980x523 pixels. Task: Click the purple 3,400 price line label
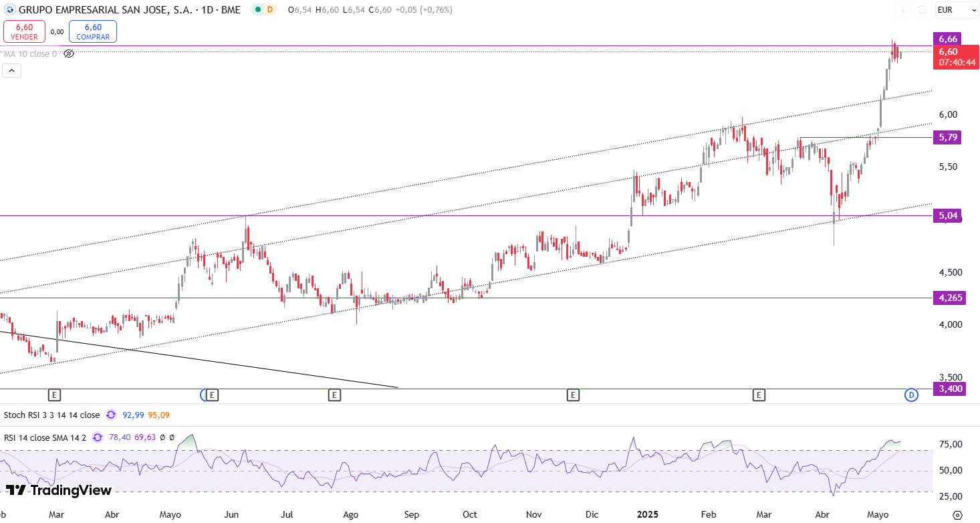tap(951, 389)
